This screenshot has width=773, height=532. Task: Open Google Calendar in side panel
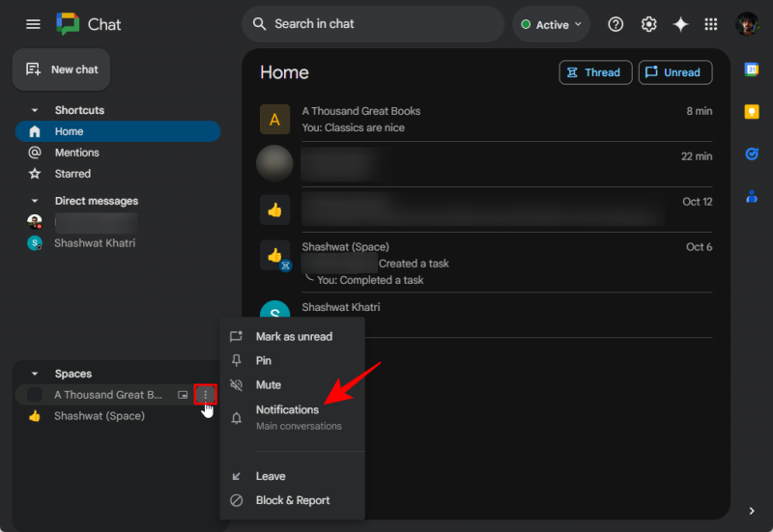click(x=751, y=70)
